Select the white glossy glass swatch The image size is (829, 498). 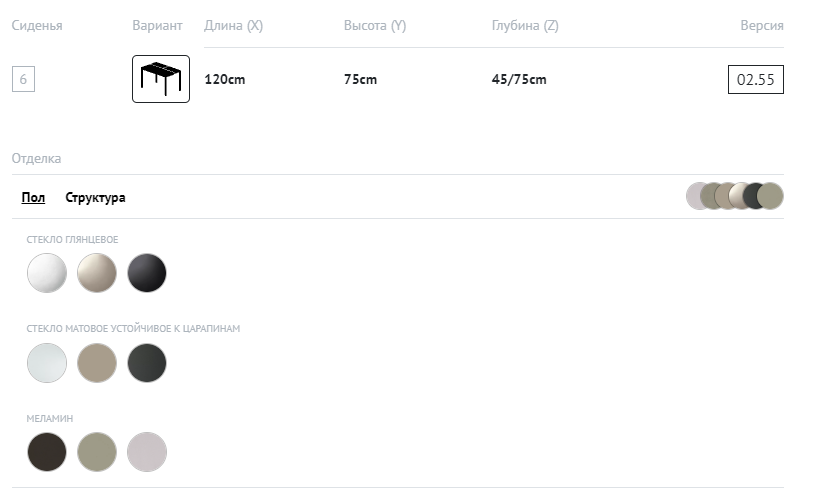tap(47, 273)
